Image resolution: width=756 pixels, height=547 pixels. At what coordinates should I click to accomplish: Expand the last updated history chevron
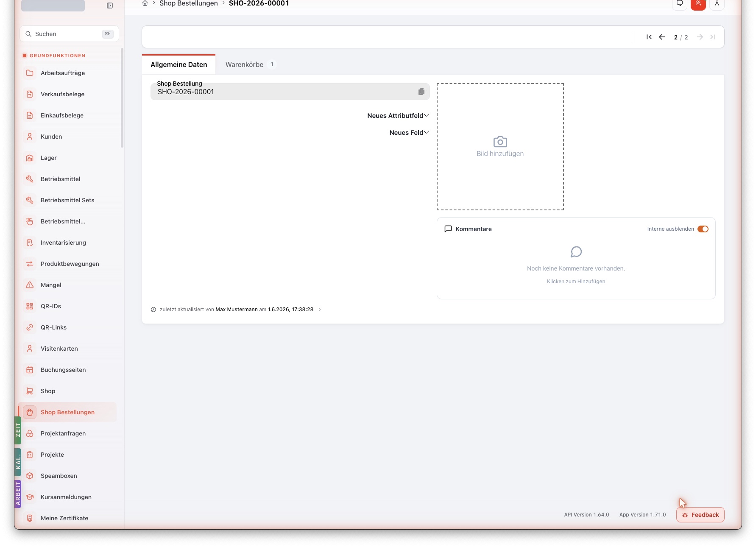click(x=320, y=310)
